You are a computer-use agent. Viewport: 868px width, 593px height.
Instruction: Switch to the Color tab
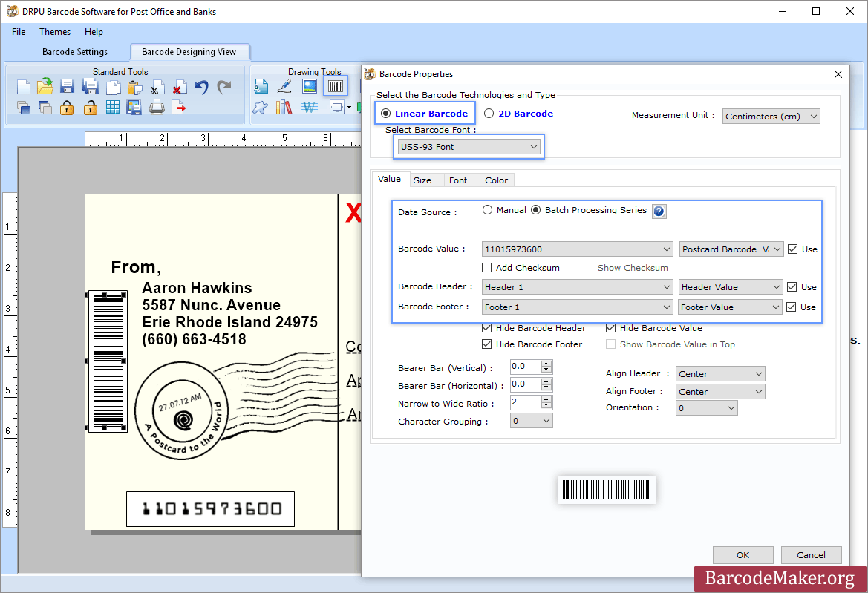pos(496,180)
